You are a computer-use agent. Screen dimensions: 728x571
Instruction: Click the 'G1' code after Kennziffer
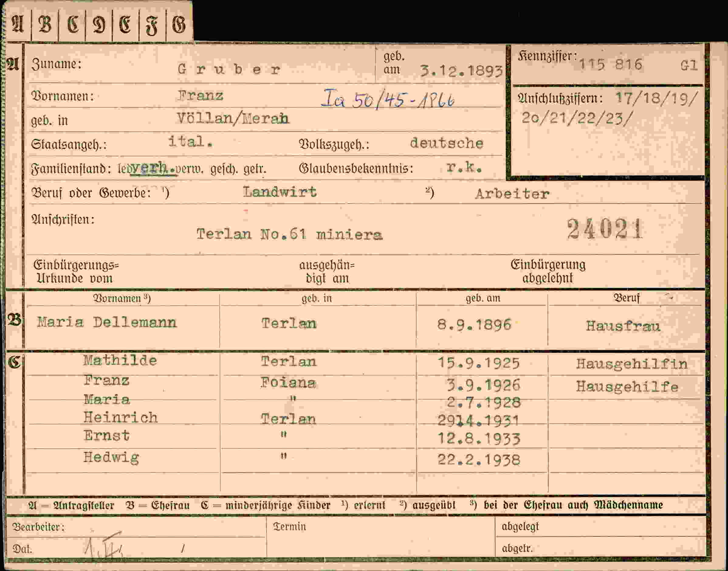click(x=689, y=65)
